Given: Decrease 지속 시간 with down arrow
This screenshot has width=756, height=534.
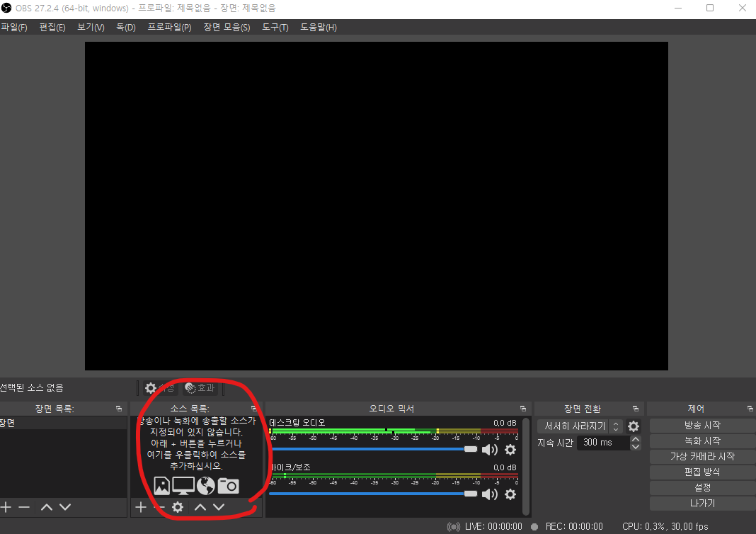Looking at the screenshot, I should 636,446.
